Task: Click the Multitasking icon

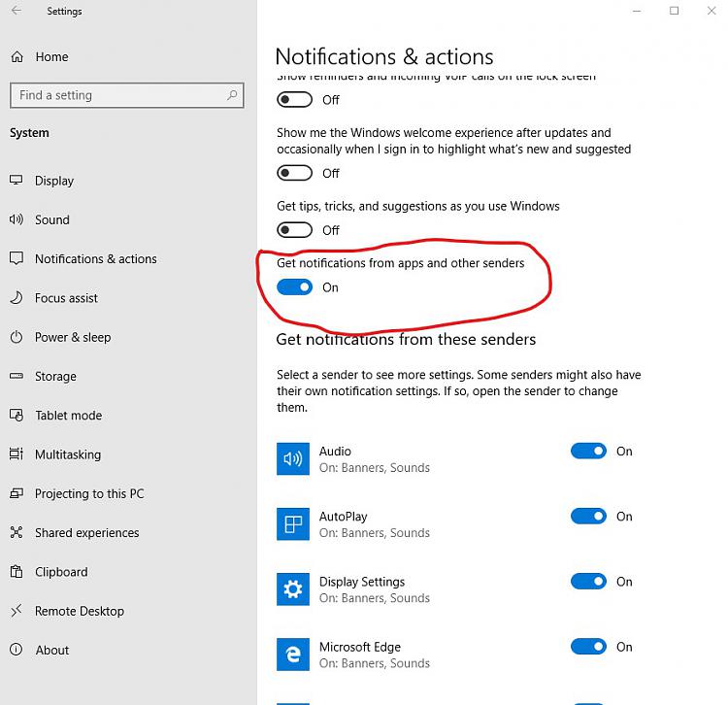Action: point(17,453)
